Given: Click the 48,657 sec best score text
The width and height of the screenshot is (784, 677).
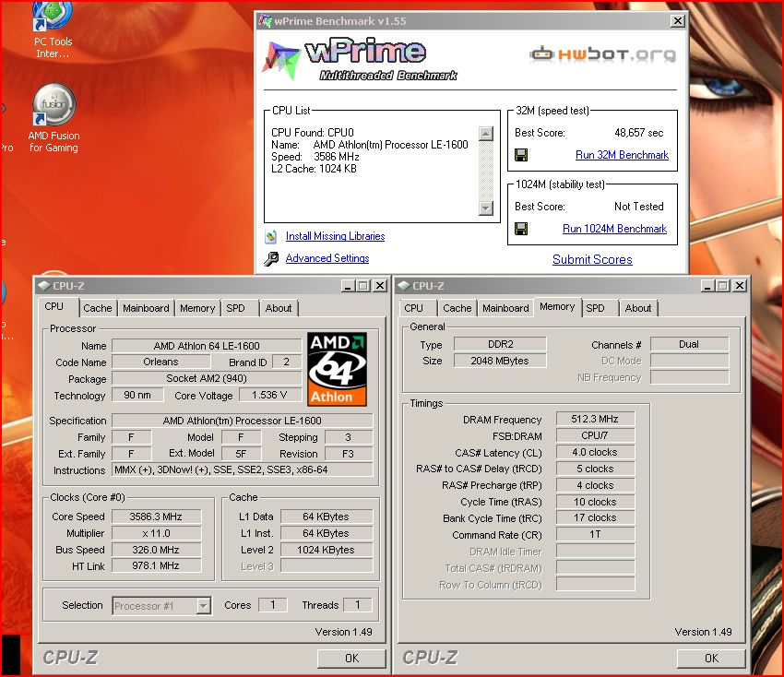Looking at the screenshot, I should click(x=638, y=133).
